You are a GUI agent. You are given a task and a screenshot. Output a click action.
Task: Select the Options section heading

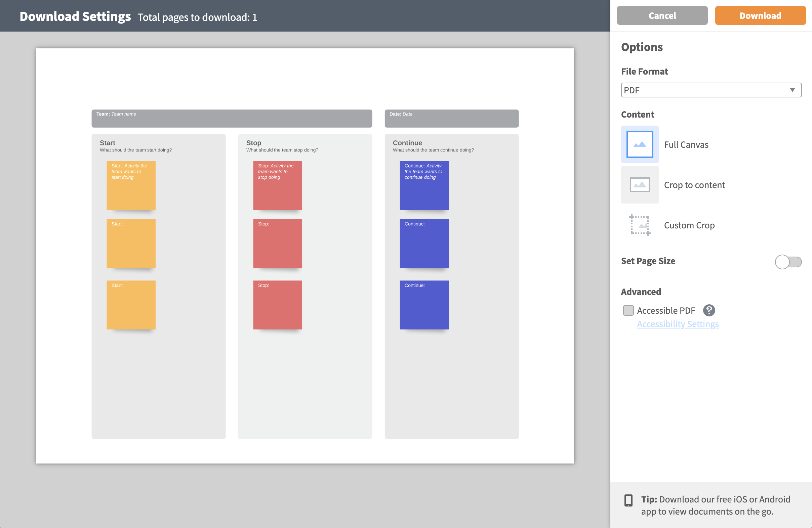642,47
